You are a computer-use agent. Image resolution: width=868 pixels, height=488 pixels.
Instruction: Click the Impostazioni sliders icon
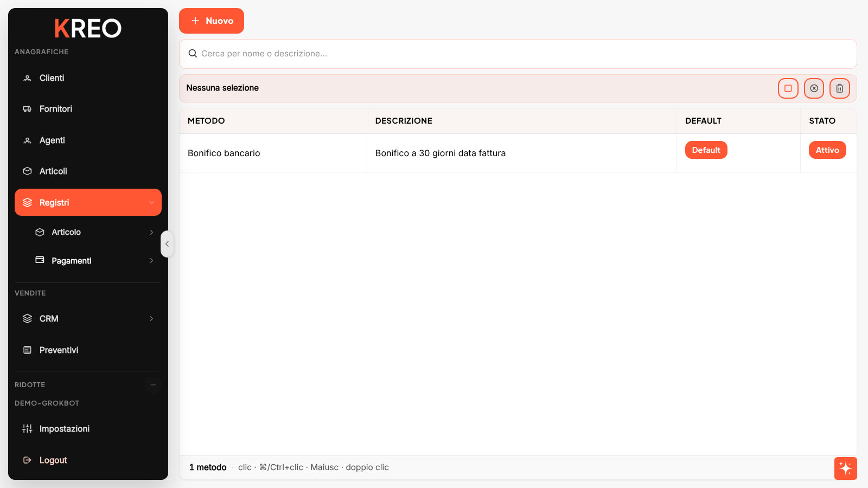coord(27,429)
